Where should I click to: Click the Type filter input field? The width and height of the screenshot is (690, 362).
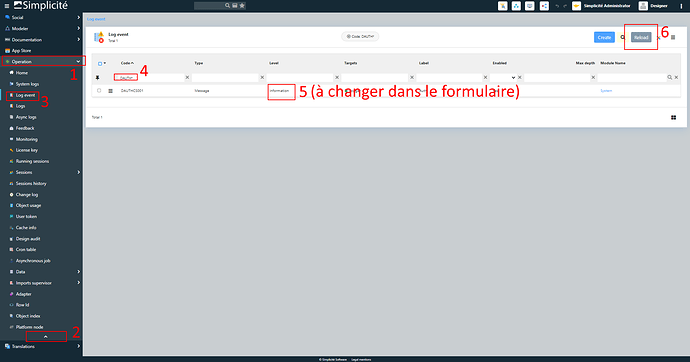click(x=225, y=77)
